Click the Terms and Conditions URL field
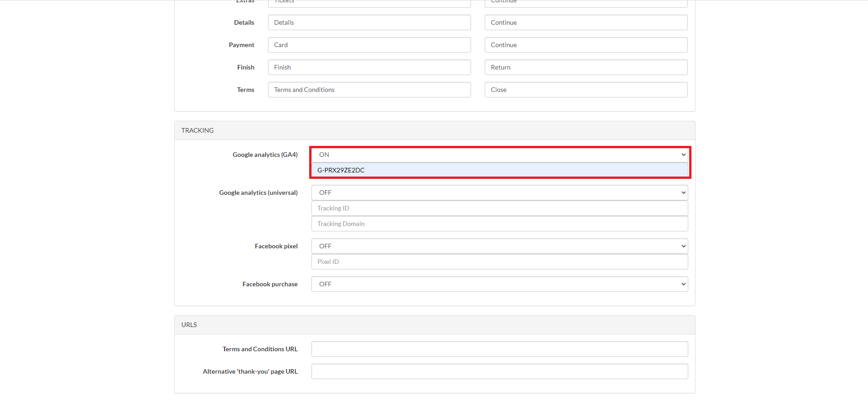Screen dimensions: 868x413 click(499, 349)
